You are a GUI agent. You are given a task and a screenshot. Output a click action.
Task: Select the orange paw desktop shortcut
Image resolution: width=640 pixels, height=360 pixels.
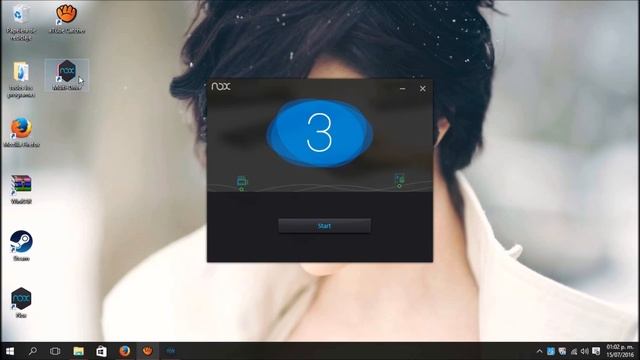pos(67,19)
